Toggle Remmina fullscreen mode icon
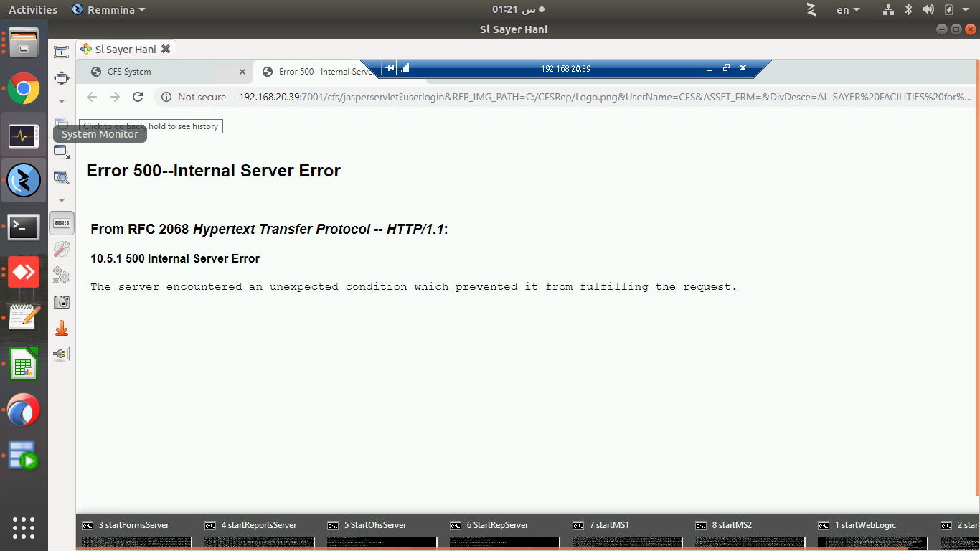Screen dimensions: 980x551 (x=62, y=77)
